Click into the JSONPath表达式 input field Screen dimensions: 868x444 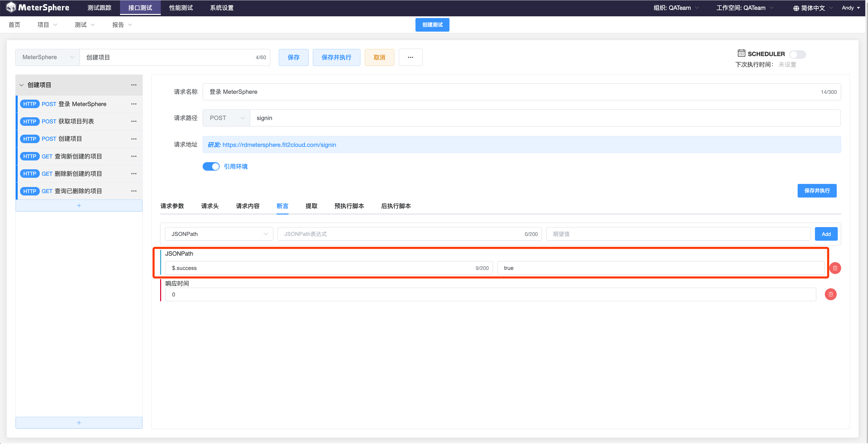(401, 234)
